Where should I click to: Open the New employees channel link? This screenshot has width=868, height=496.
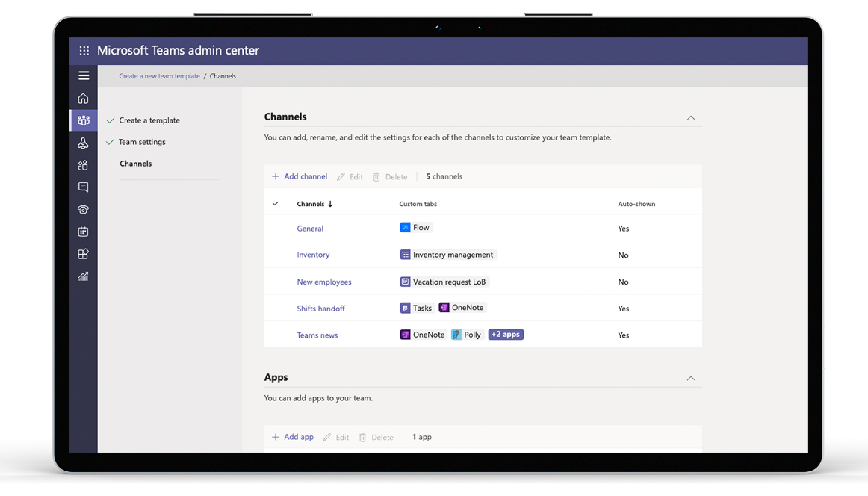(x=324, y=282)
